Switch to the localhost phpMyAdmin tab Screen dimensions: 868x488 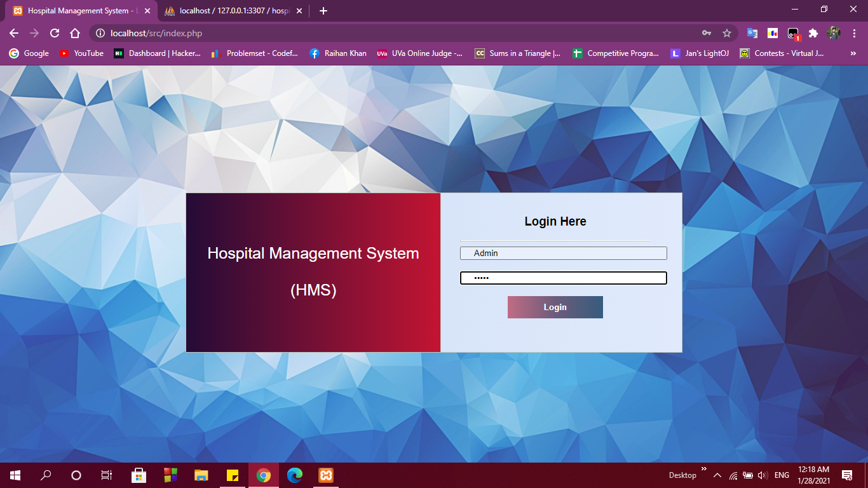(x=229, y=10)
